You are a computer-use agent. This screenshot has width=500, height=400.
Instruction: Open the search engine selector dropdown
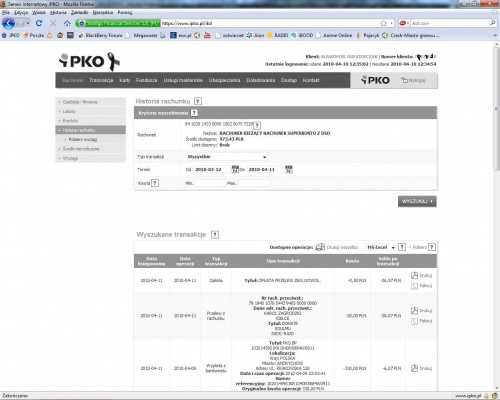[403, 23]
